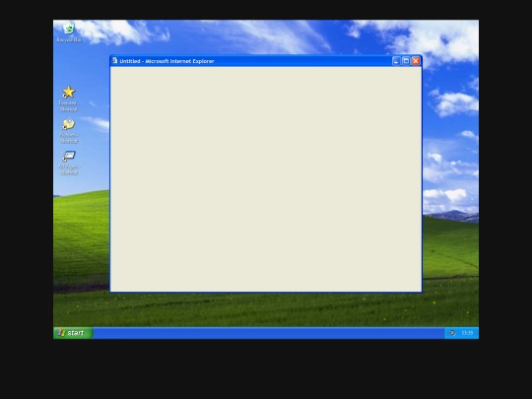The image size is (532, 399).
Task: Click the page icon in Internet Explorer title bar
Action: (114, 61)
